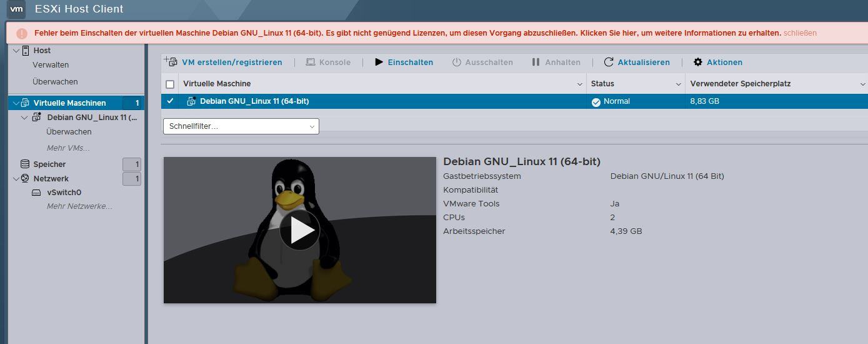The width and height of the screenshot is (868, 344).
Task: Click the play button on the VM thumbnail
Action: [300, 230]
